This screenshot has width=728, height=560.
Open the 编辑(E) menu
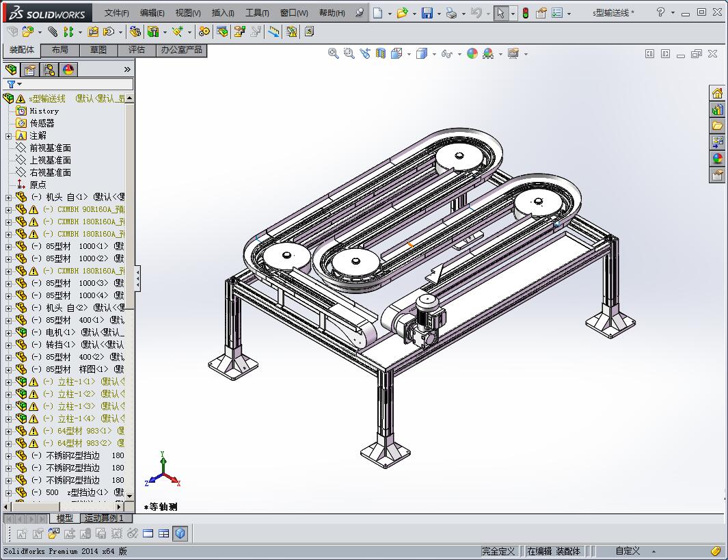(152, 13)
